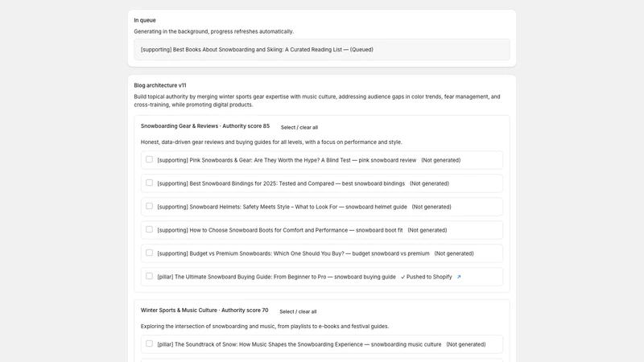Viewport: 644px width, 362px height.
Task: Click The Soundtrack of Snow article title
Action: click(299, 345)
